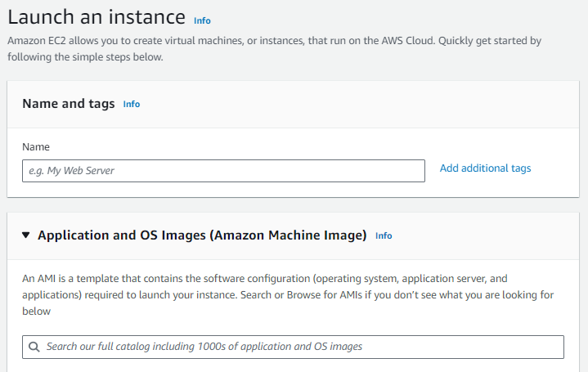This screenshot has height=372, width=588.
Task: Click Add additional tags link
Action: (485, 168)
